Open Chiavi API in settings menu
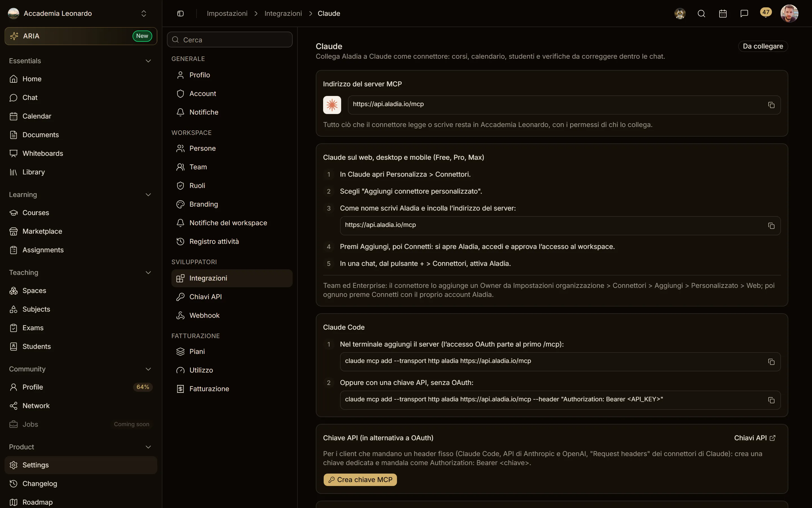 click(232, 297)
